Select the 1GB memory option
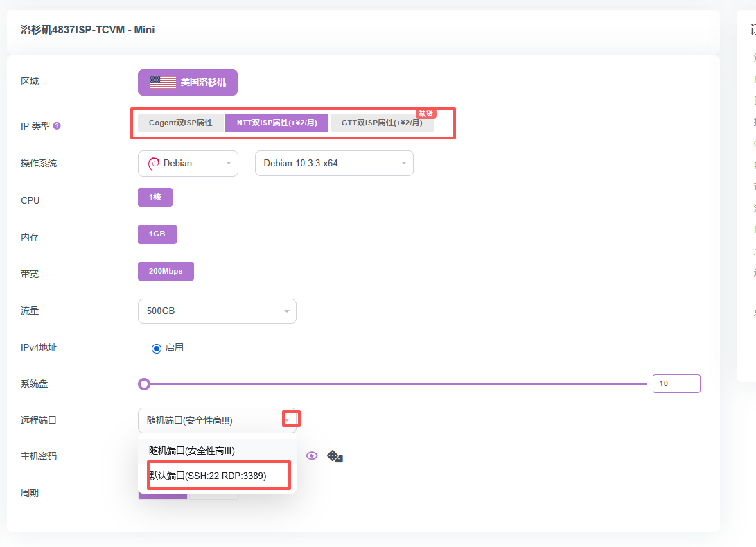756x547 pixels. (x=157, y=234)
